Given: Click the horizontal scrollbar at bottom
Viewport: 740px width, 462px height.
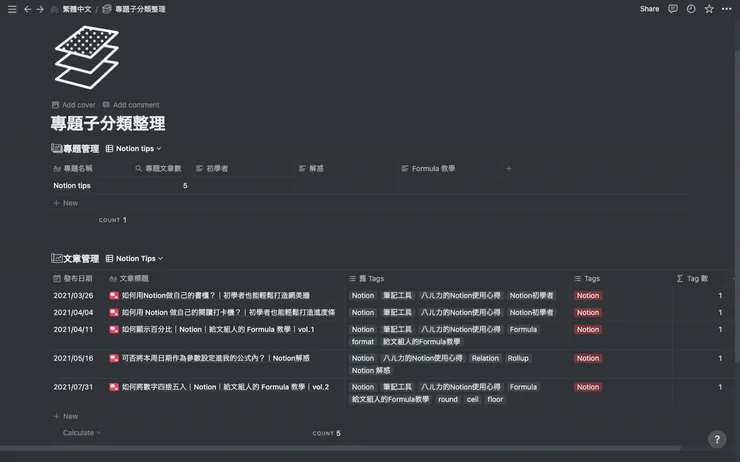Looking at the screenshot, I should pyautogui.click(x=340, y=447).
